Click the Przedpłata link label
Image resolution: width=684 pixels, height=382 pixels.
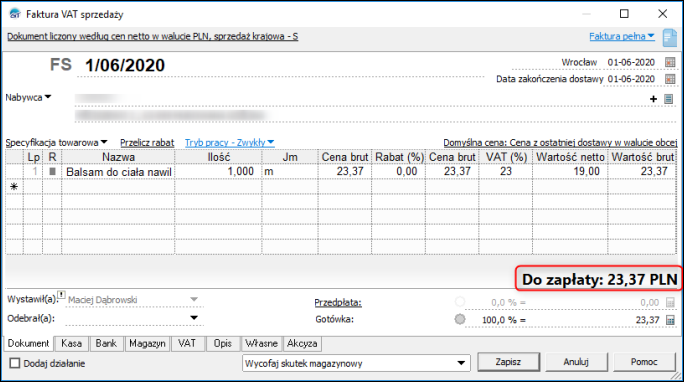coord(338,302)
